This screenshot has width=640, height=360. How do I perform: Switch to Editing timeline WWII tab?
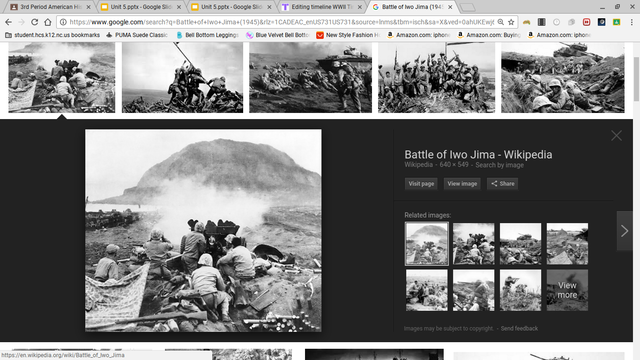(322, 7)
